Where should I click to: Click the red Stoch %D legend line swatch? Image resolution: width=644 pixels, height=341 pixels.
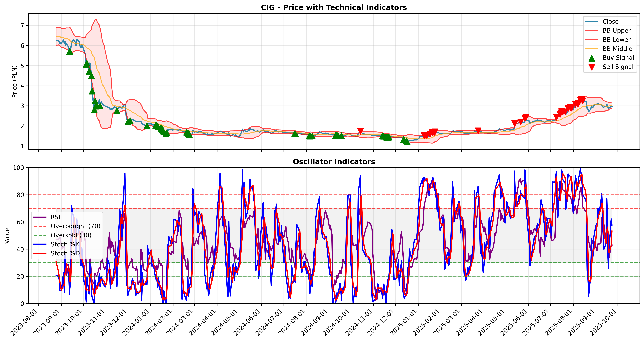pyautogui.click(x=40, y=253)
